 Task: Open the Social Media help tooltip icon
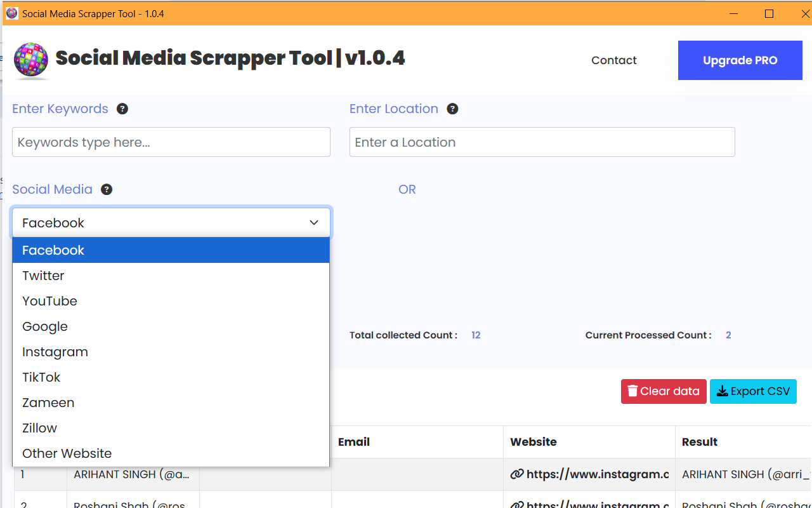[107, 189]
